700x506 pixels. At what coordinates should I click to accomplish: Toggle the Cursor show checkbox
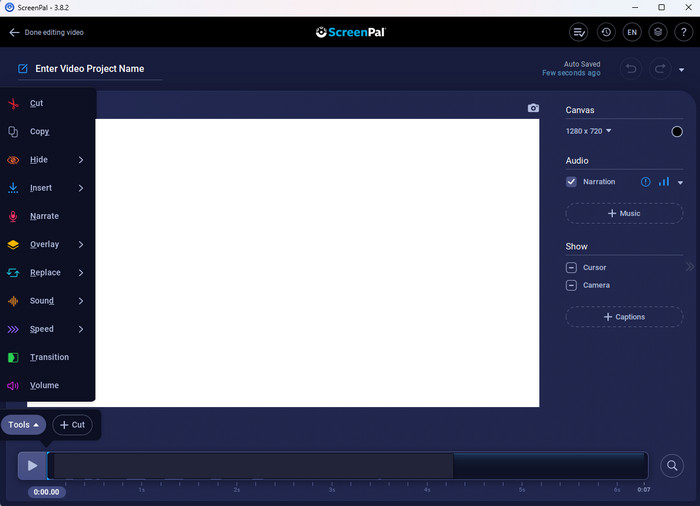tap(571, 268)
